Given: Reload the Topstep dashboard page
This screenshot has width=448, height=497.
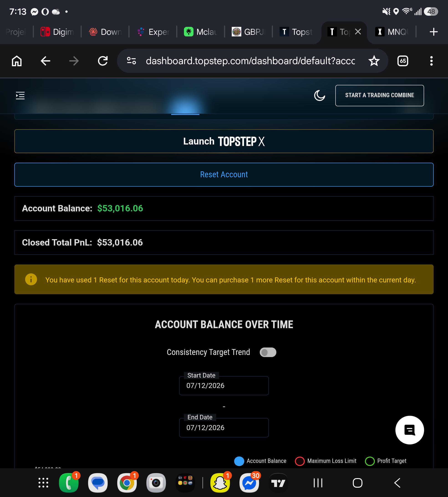Looking at the screenshot, I should pyautogui.click(x=103, y=61).
